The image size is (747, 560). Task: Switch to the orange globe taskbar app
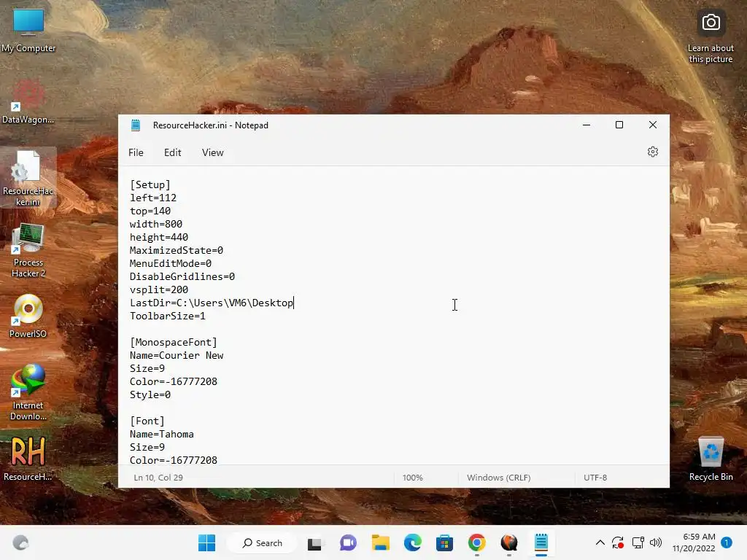click(x=508, y=542)
